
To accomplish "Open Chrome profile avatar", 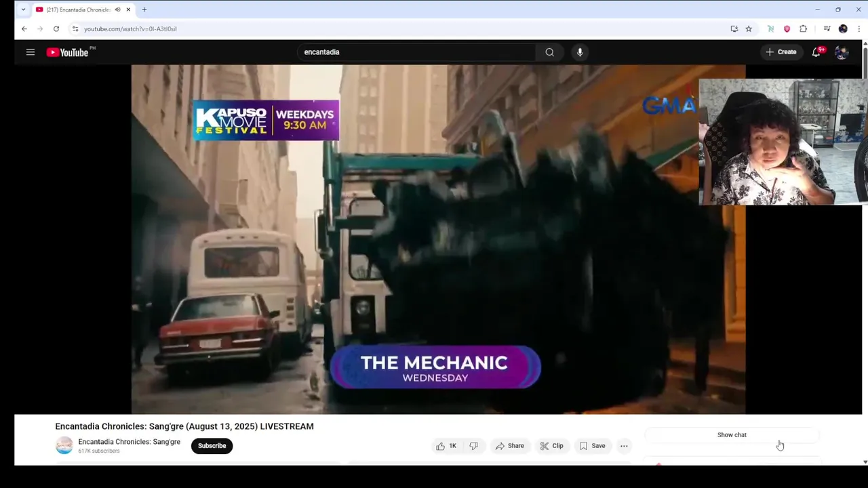I will point(843,29).
